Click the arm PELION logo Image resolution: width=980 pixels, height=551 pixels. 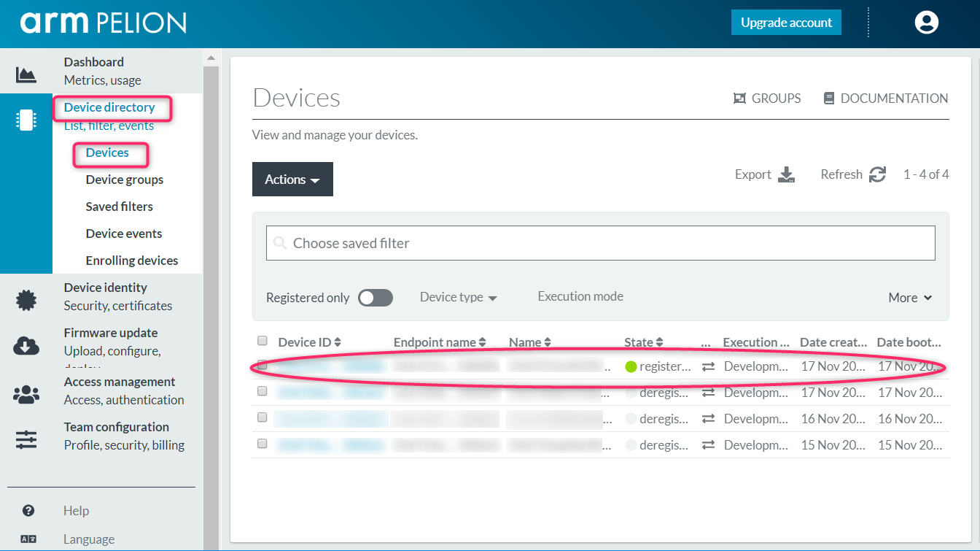(x=103, y=22)
